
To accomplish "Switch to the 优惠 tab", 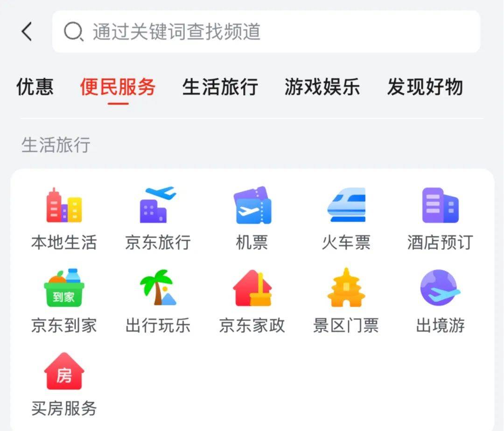I will click(35, 87).
